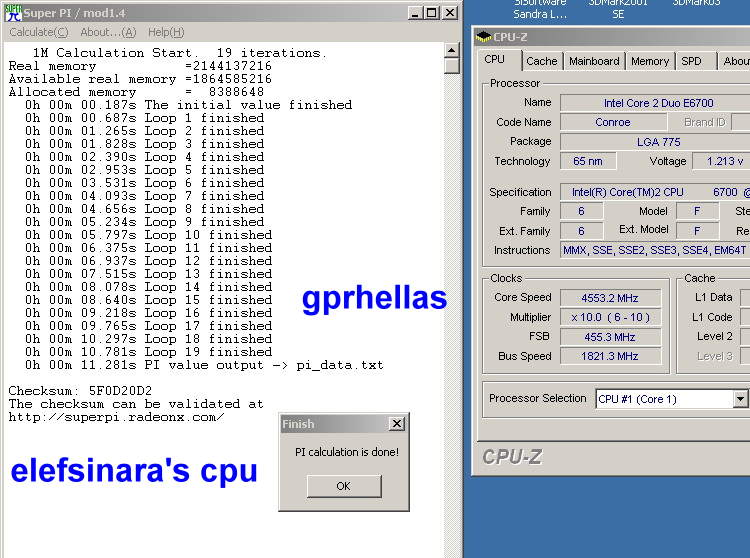Viewport: 750px width, 558px height.
Task: Click the FSB value 455.3 MHz
Action: click(610, 337)
